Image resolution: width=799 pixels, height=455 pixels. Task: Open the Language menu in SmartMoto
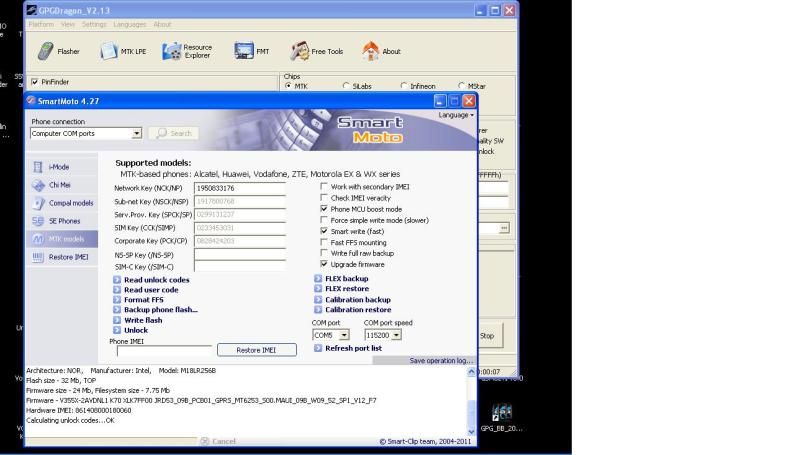pyautogui.click(x=456, y=115)
